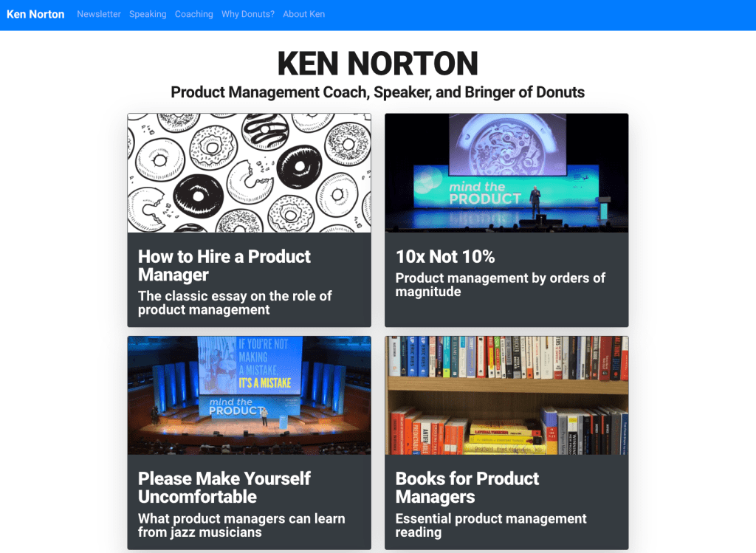Click the classic essay description text
This screenshot has width=756, height=553.
[x=235, y=303]
